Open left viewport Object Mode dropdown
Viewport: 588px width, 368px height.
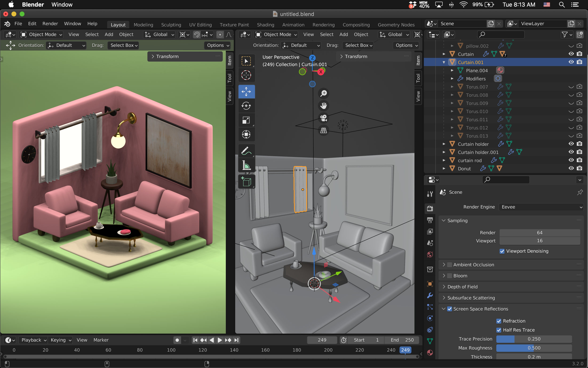41,35
